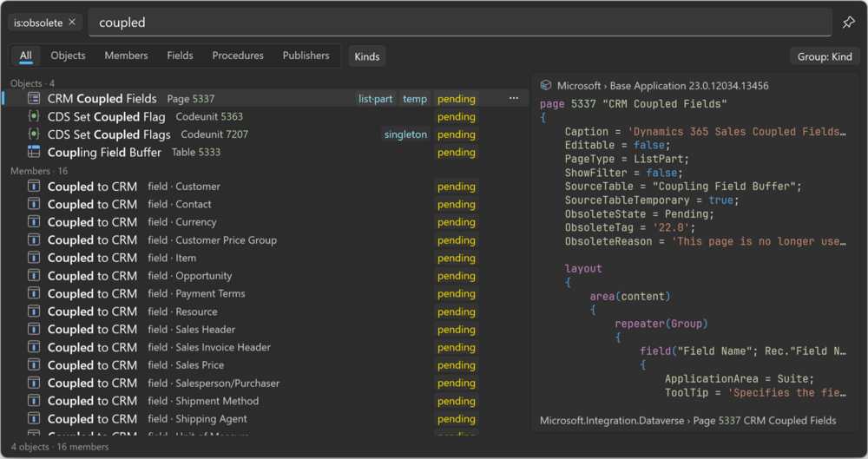The image size is (868, 459).
Task: Show the Procedures tab
Action: (x=238, y=56)
